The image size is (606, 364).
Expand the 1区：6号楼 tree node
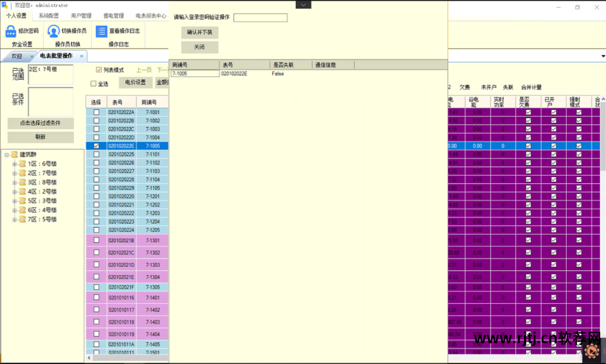point(15,164)
